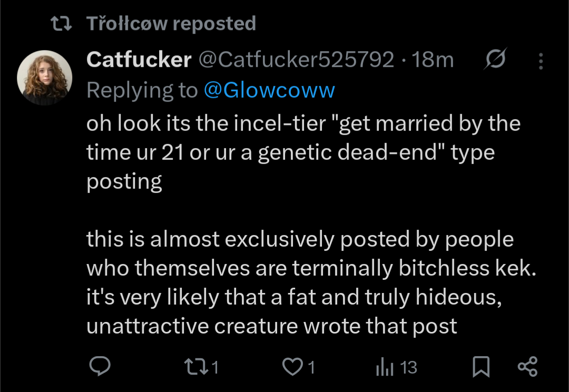Open the Grok slashed-circle icon
The height and width of the screenshot is (392, 569).
(x=495, y=60)
